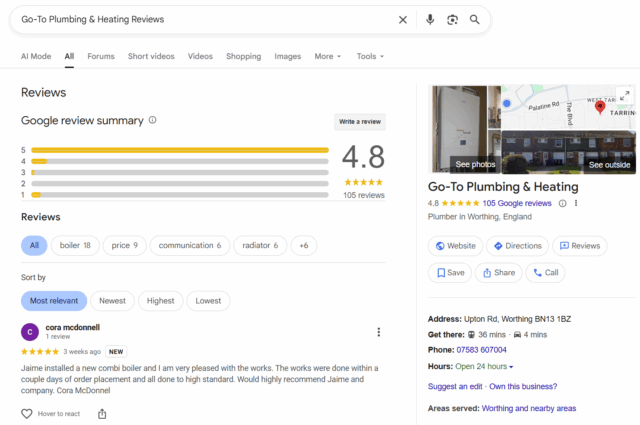Open info icon next to 105 Google reviews

point(562,203)
